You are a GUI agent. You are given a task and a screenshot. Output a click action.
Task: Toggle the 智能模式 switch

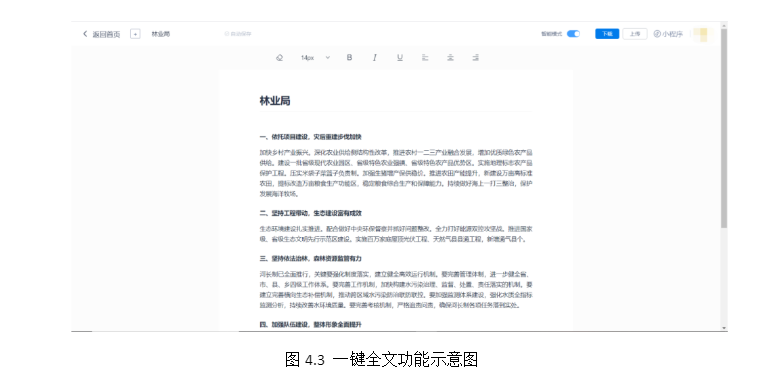(573, 34)
